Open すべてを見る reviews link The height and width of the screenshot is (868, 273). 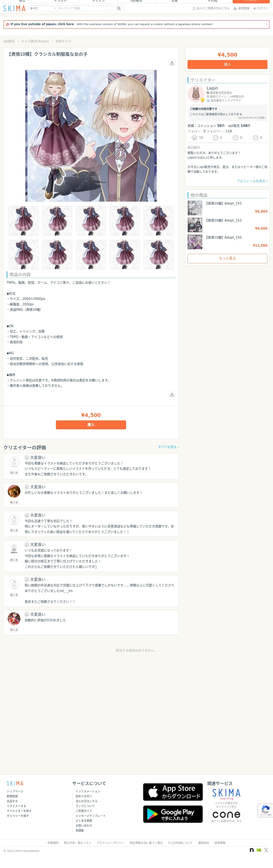tap(168, 447)
